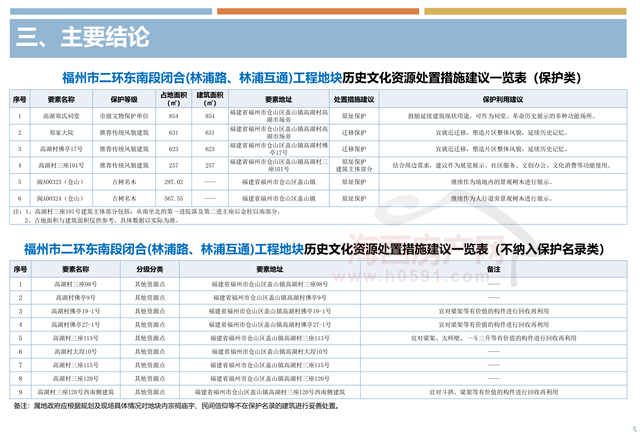The image size is (640, 432).
Task: Click the name cell '高湖村三座101号'
Action: pos(61,165)
